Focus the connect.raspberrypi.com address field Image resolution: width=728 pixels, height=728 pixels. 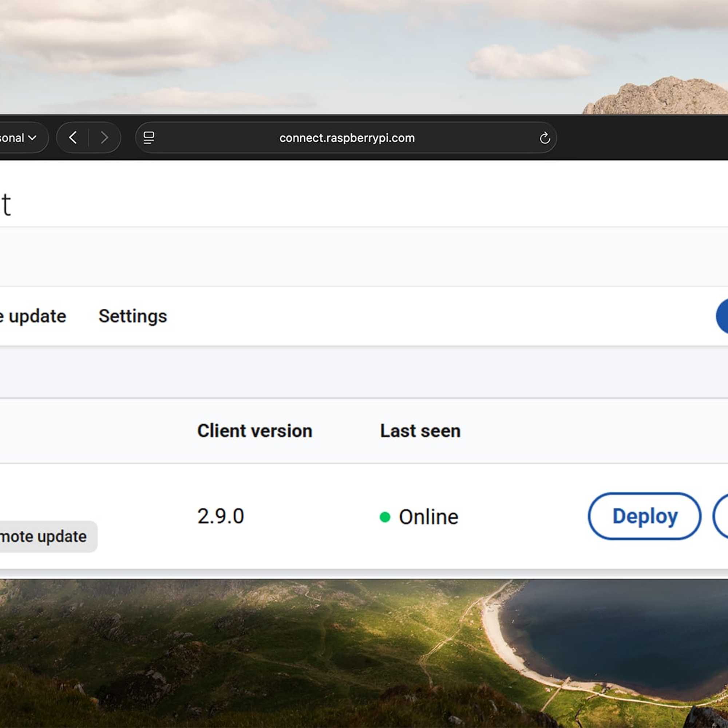[347, 138]
